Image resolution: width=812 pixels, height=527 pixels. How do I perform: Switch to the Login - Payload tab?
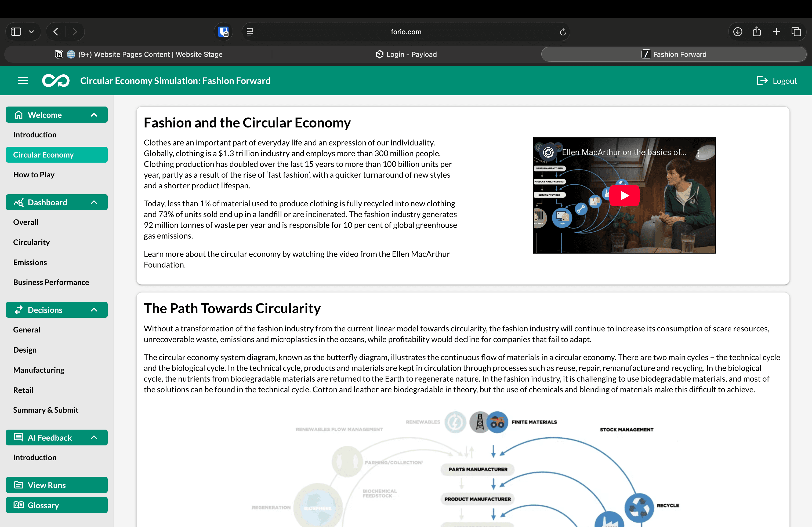click(406, 54)
